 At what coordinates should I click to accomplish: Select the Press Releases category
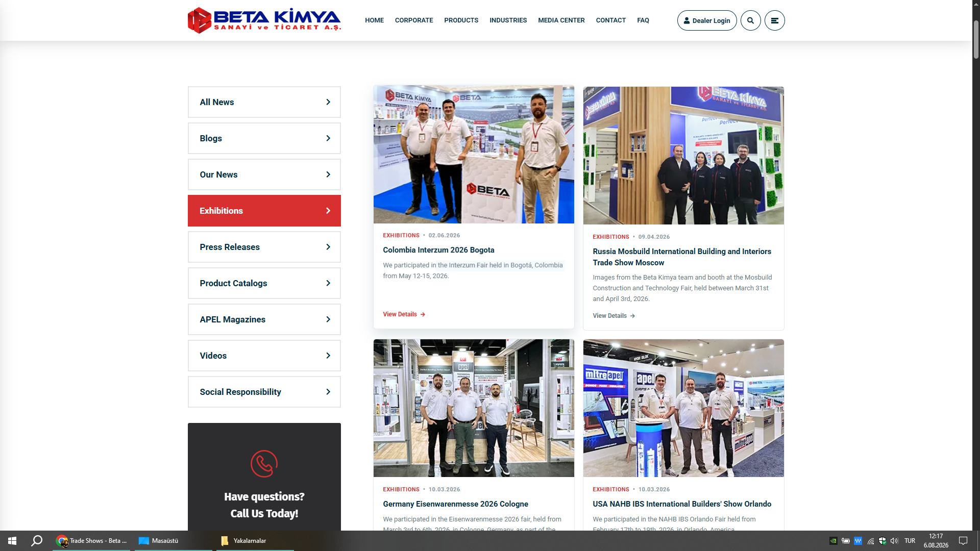tap(264, 247)
